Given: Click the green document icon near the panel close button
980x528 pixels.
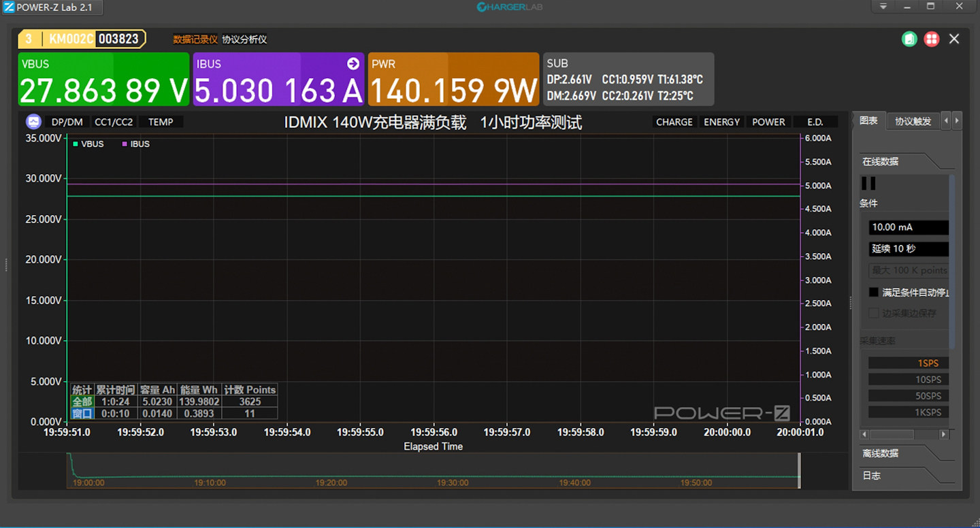Looking at the screenshot, I should tap(909, 39).
